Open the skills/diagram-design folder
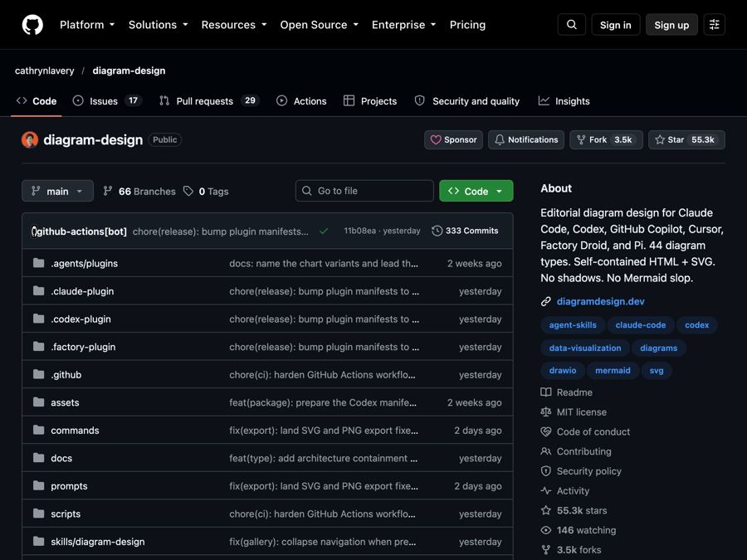 98,542
